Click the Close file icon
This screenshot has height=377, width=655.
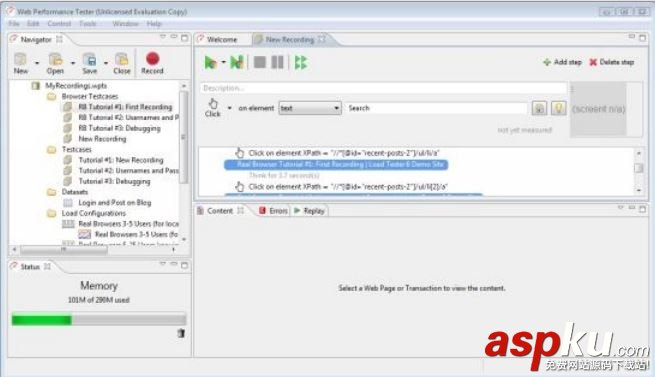click(x=122, y=59)
